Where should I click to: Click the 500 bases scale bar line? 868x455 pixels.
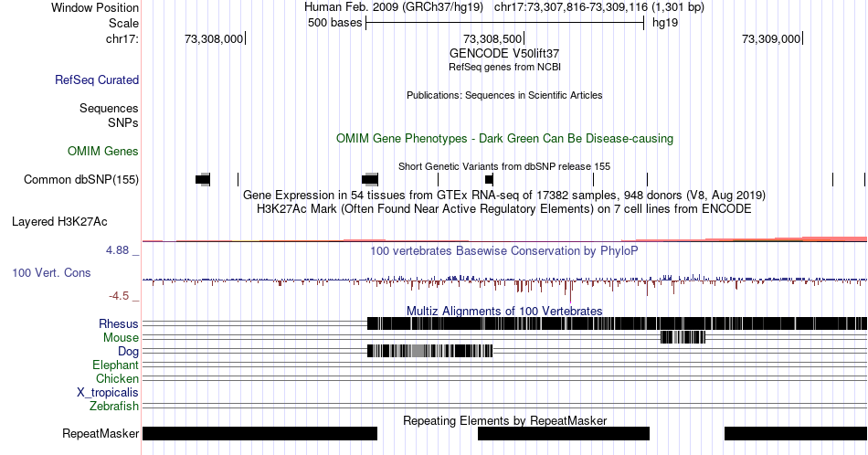[x=505, y=23]
